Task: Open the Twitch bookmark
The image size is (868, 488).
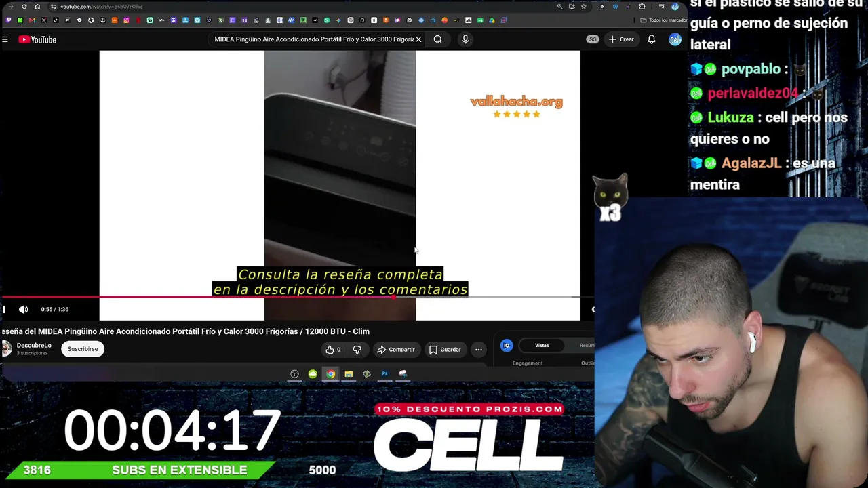Action: click(x=8, y=20)
